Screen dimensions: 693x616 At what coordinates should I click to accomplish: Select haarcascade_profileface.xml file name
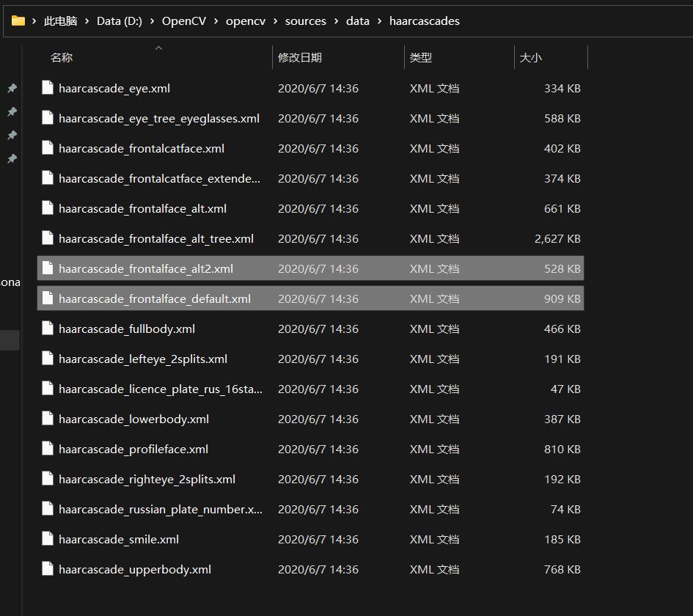pos(133,449)
